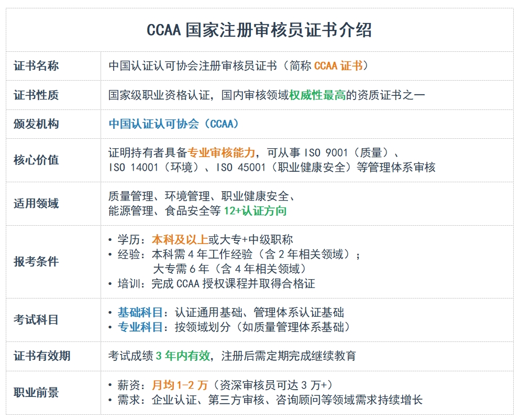The width and height of the screenshot is (520, 420).
Task: Click the title 'CCAA 国家注册审核员证书介绍'
Action: [x=259, y=30]
